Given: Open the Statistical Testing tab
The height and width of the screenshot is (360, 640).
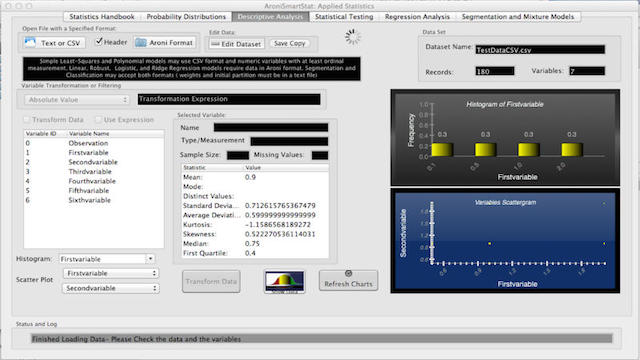Looking at the screenshot, I should point(344,17).
